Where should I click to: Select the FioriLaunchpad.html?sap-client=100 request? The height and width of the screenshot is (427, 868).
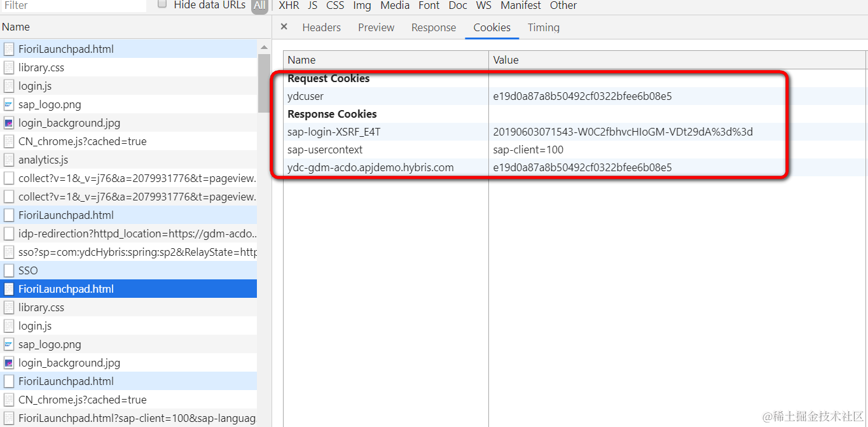[128, 418]
